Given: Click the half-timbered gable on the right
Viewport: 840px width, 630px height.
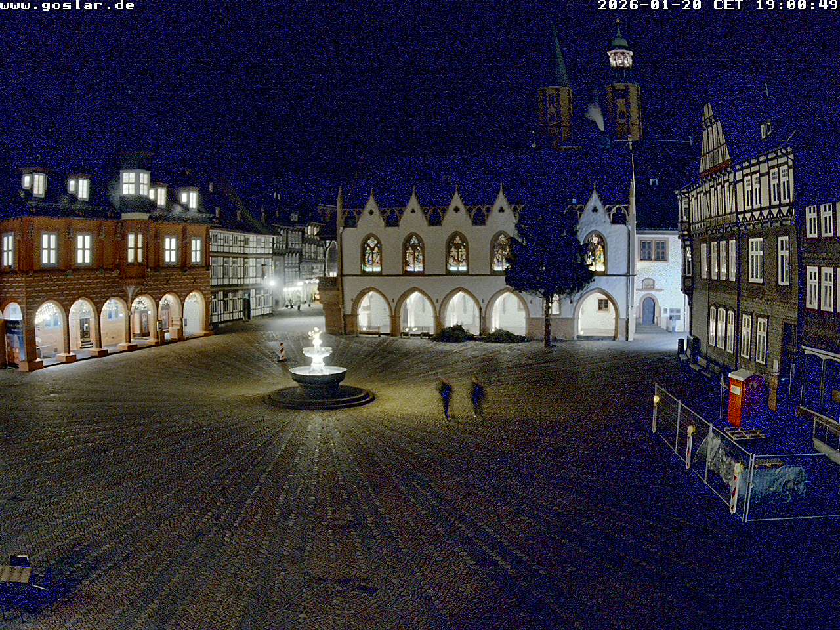Looking at the screenshot, I should pos(713,141).
